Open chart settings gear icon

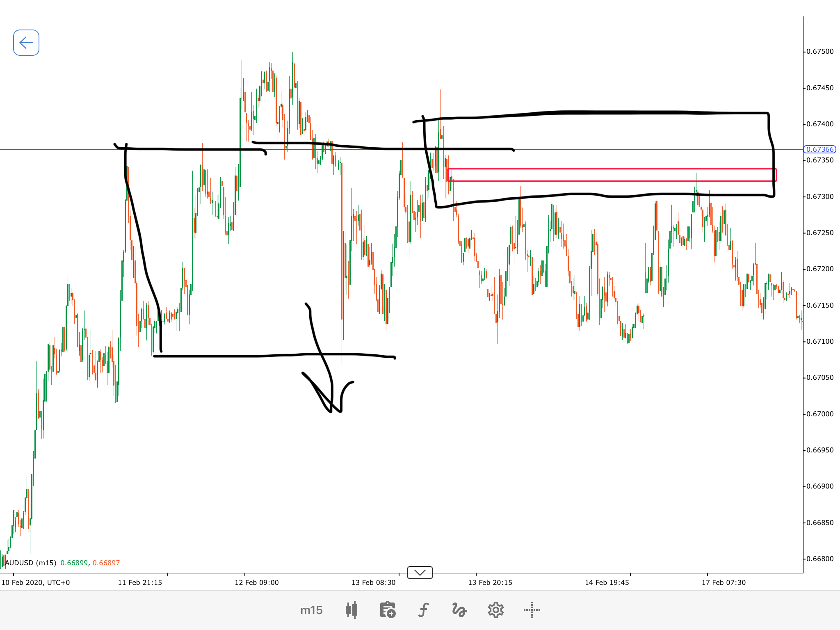[x=495, y=610]
